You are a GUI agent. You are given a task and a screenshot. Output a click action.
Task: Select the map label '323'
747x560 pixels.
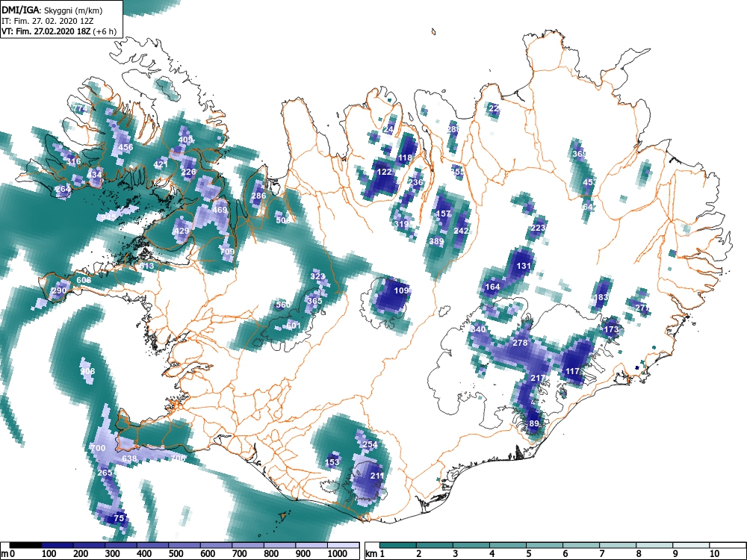point(317,276)
